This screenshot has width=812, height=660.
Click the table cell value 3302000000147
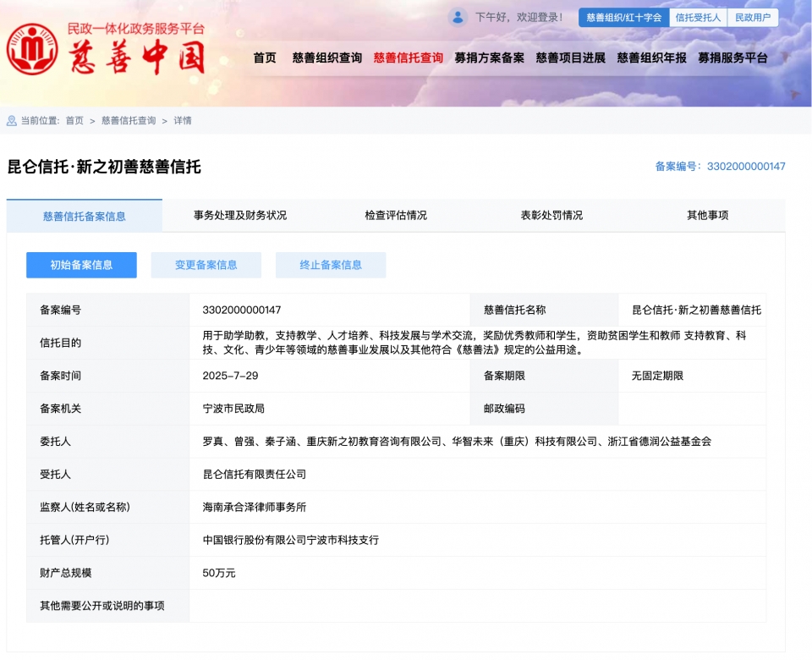click(242, 310)
